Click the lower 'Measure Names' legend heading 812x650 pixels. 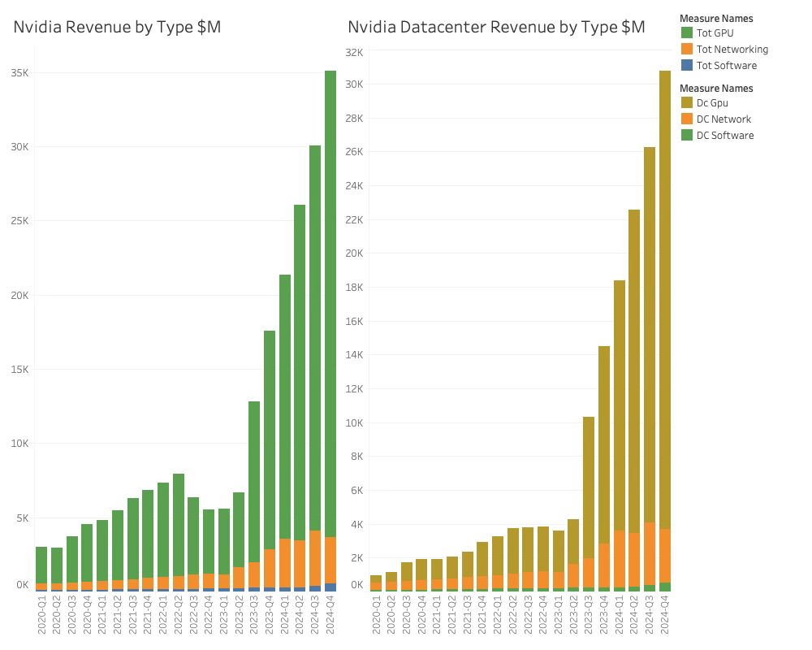pos(716,88)
